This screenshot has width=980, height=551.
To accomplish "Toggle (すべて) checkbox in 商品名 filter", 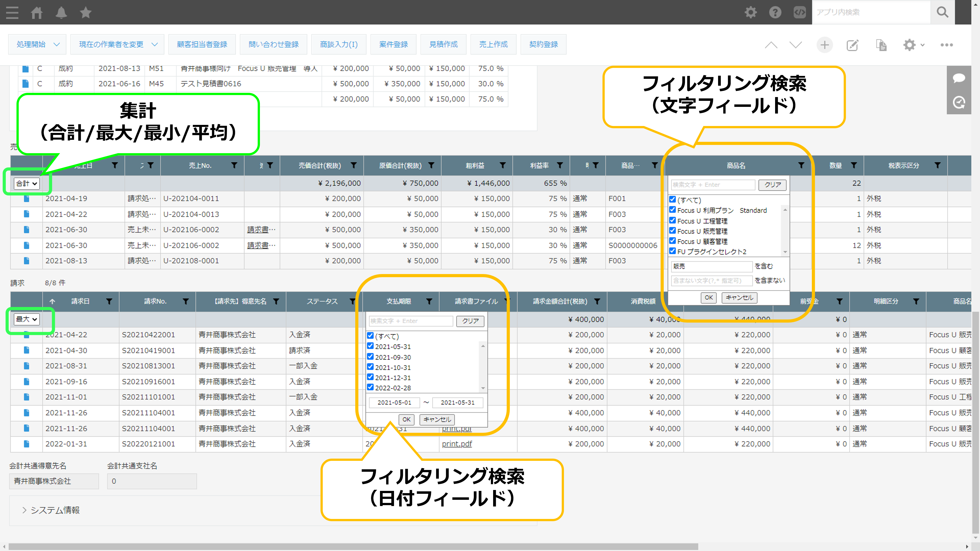I will click(x=673, y=200).
